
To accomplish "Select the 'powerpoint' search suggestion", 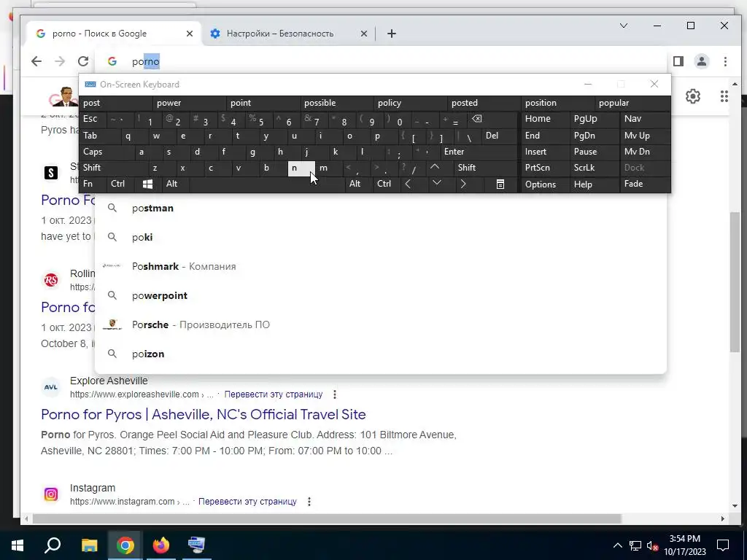I will pyautogui.click(x=380, y=295).
